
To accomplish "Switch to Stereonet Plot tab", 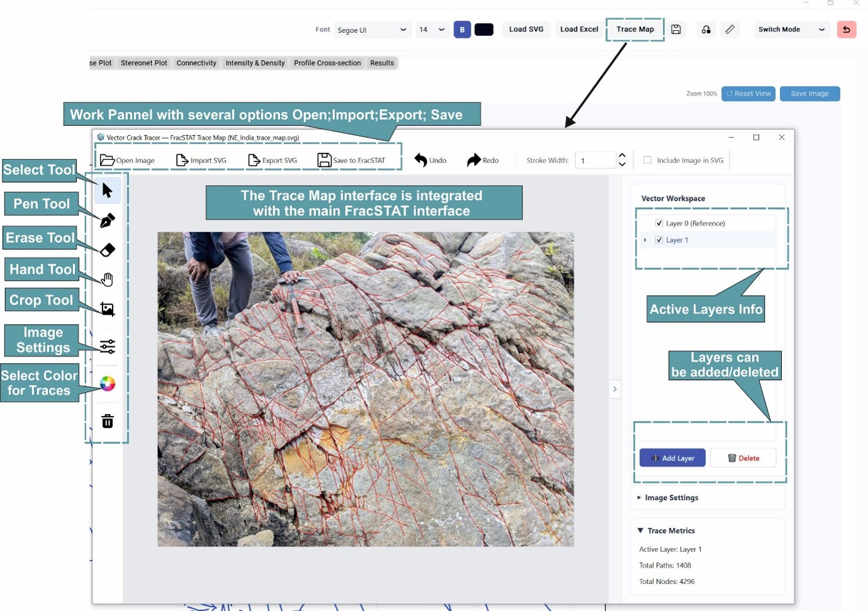I will pos(144,63).
